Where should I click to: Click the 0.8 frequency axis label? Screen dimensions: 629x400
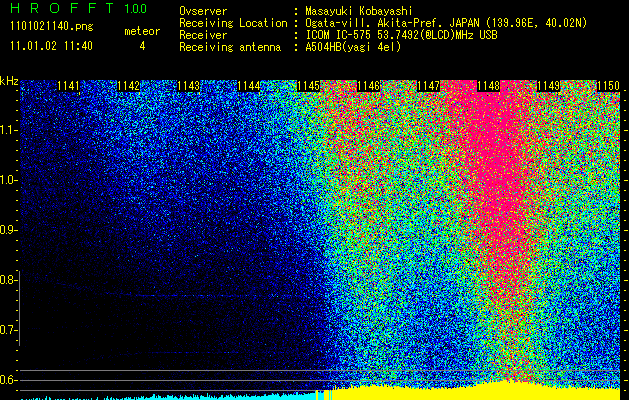click(7, 280)
